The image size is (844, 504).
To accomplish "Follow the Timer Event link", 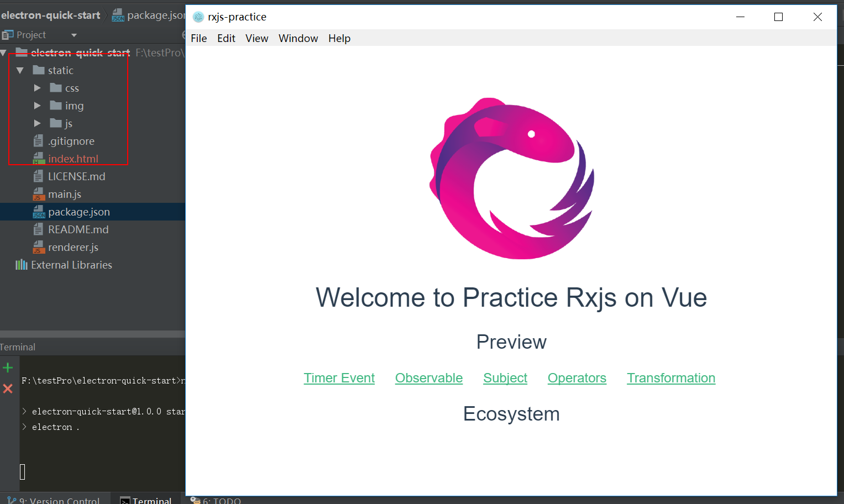I will pyautogui.click(x=339, y=378).
